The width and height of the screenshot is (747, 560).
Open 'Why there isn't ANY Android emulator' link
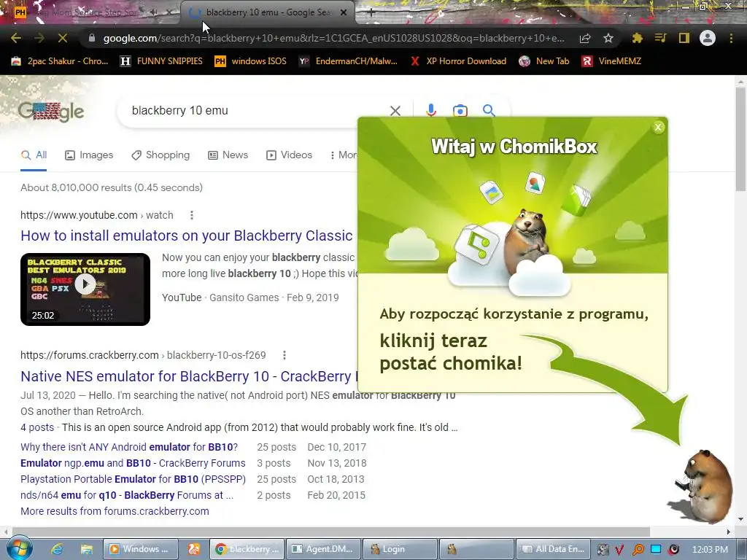point(129,447)
